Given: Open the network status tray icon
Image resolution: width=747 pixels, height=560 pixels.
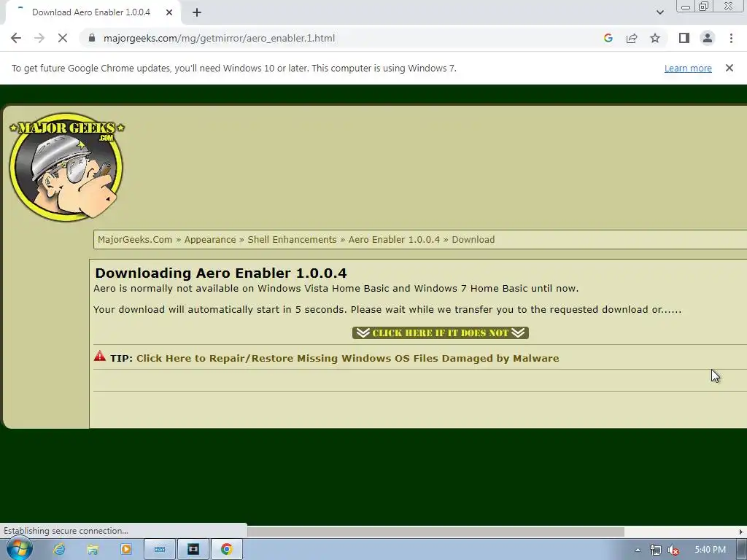Looking at the screenshot, I should point(656,550).
